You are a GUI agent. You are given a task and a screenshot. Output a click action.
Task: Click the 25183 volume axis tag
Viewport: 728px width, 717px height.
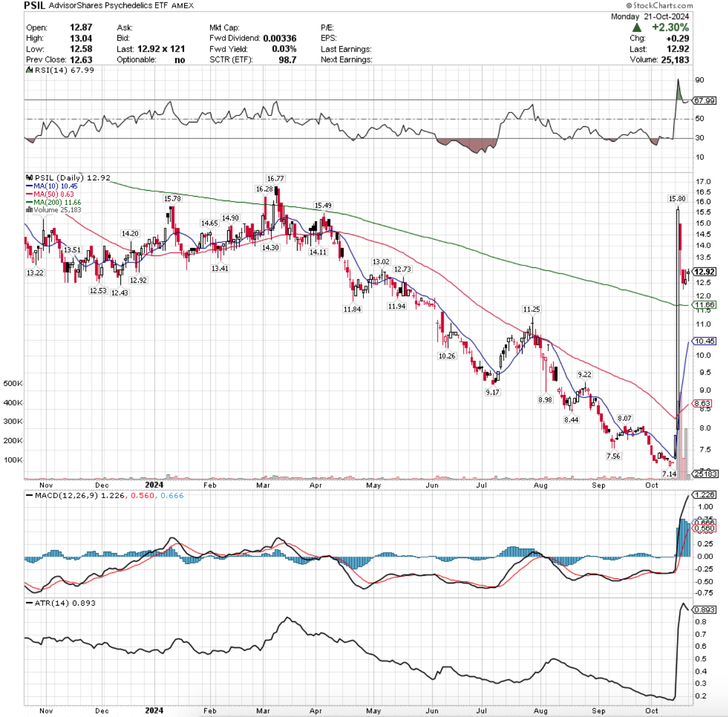(x=705, y=474)
